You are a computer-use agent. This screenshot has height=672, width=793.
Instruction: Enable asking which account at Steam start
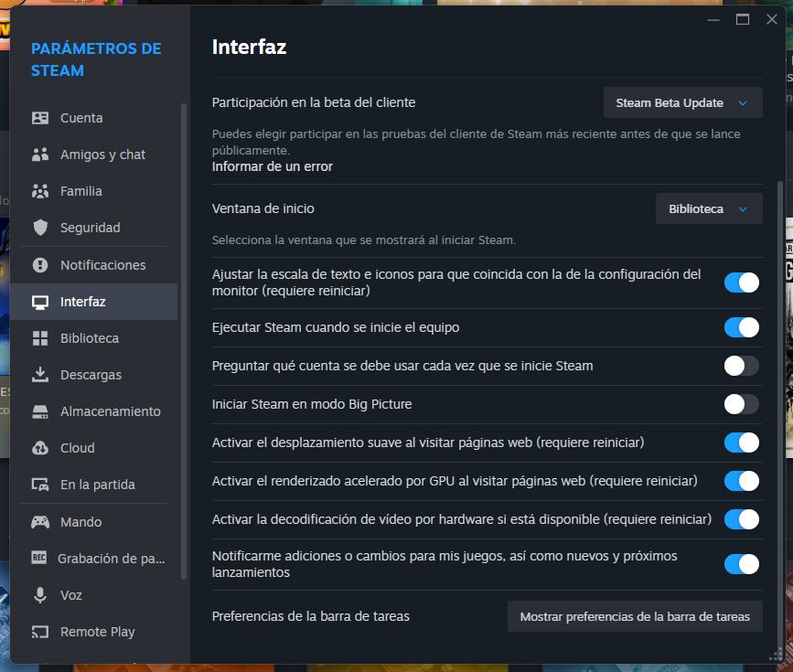tap(742, 366)
